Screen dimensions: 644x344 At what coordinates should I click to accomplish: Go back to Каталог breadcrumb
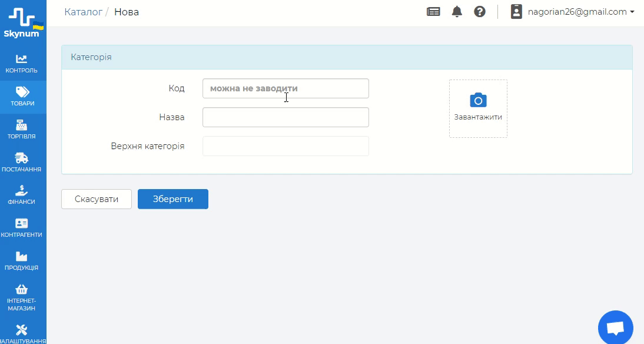point(84,12)
